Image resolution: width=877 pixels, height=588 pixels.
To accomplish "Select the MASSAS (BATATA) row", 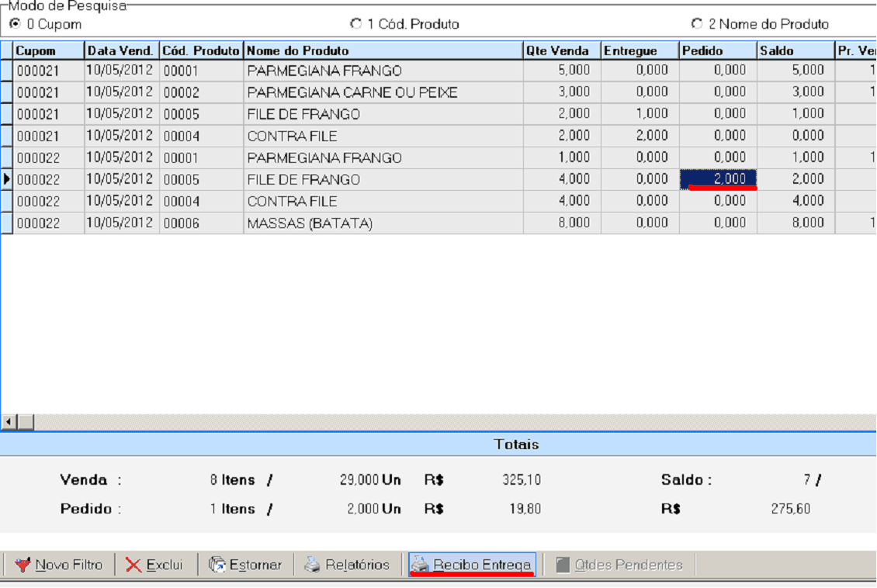I will click(310, 223).
